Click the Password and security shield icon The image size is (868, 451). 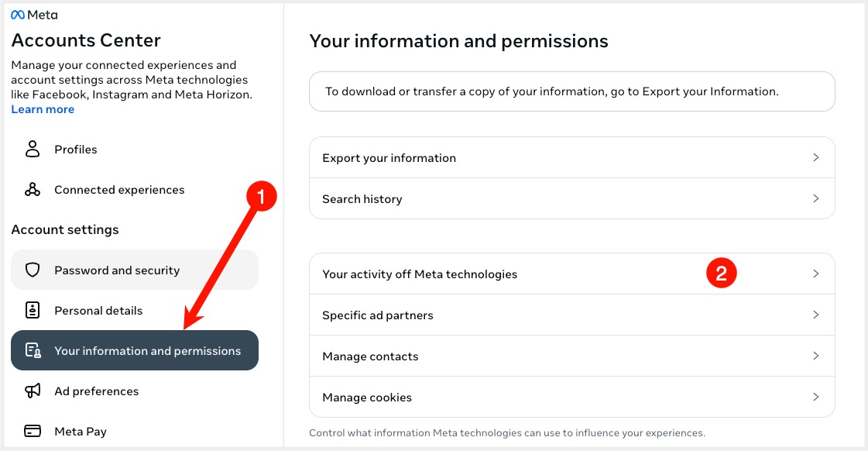tap(33, 270)
